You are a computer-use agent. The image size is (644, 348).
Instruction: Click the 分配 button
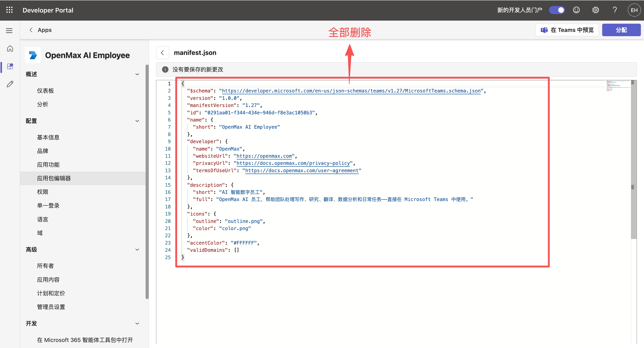click(x=621, y=30)
